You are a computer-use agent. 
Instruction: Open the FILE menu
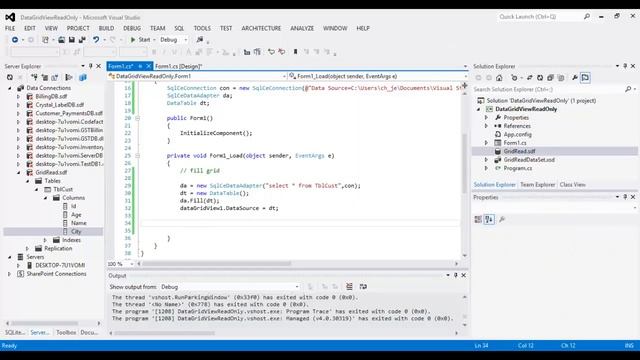click(x=10, y=28)
